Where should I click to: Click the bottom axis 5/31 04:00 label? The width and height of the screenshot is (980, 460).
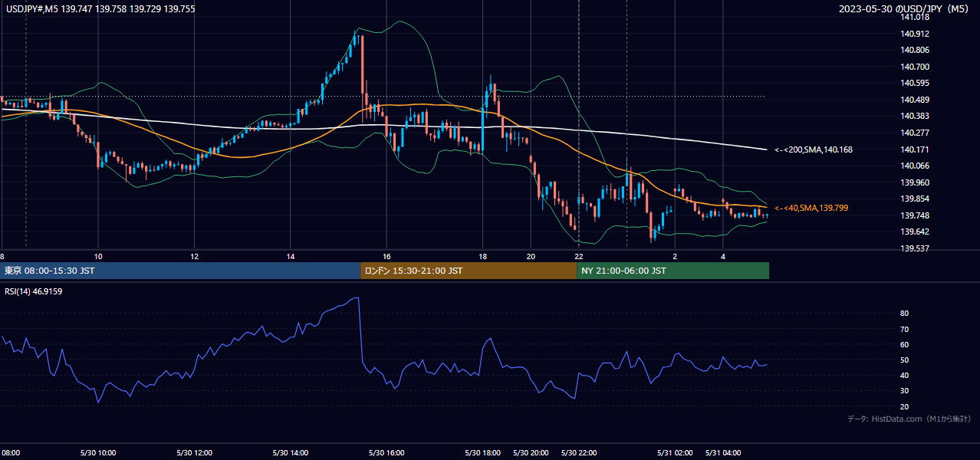click(x=723, y=453)
